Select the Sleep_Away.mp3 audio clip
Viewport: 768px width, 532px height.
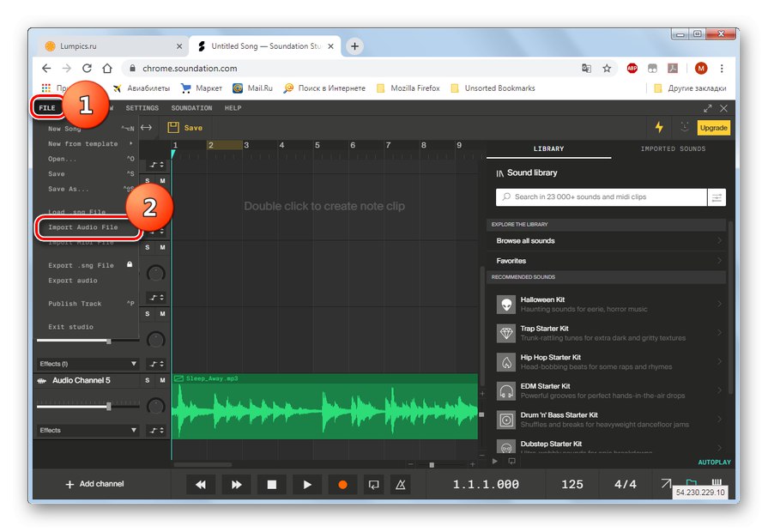[x=324, y=407]
